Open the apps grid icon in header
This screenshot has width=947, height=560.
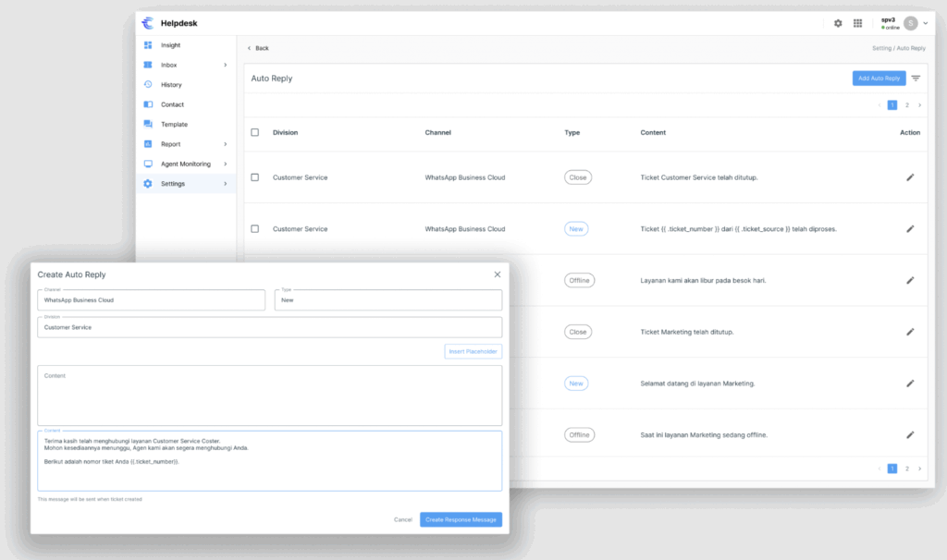pos(857,23)
